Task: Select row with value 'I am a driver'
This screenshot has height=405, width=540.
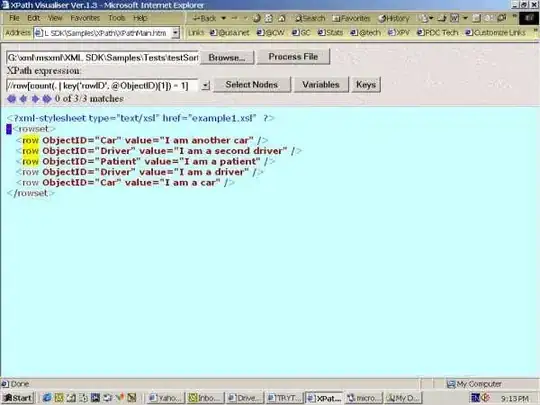Action: click(x=139, y=172)
